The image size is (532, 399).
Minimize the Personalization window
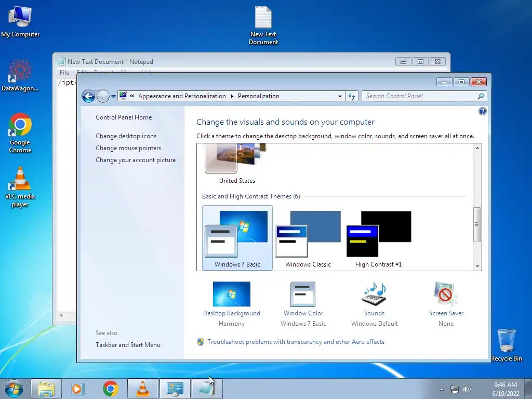point(445,82)
